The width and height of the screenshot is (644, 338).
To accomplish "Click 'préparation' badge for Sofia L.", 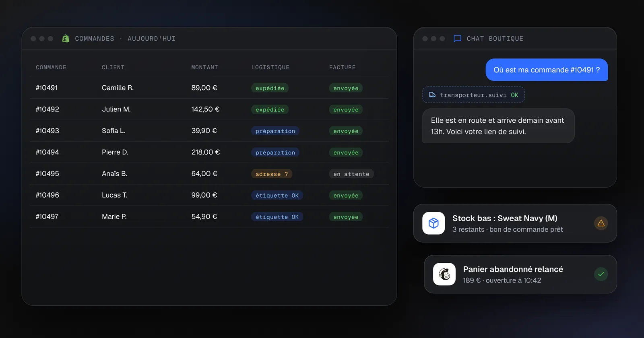I will [x=275, y=131].
